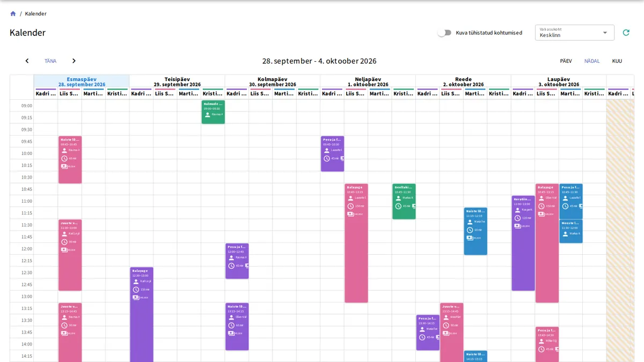644x362 pixels.
Task: Select the Laupäev 3. oktoober day header
Action: tap(559, 82)
